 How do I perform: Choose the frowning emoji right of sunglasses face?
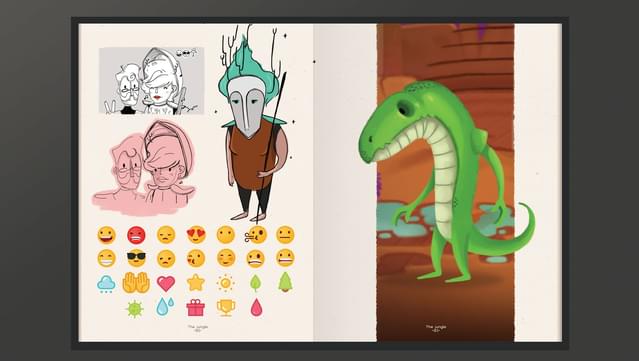pyautogui.click(x=166, y=259)
